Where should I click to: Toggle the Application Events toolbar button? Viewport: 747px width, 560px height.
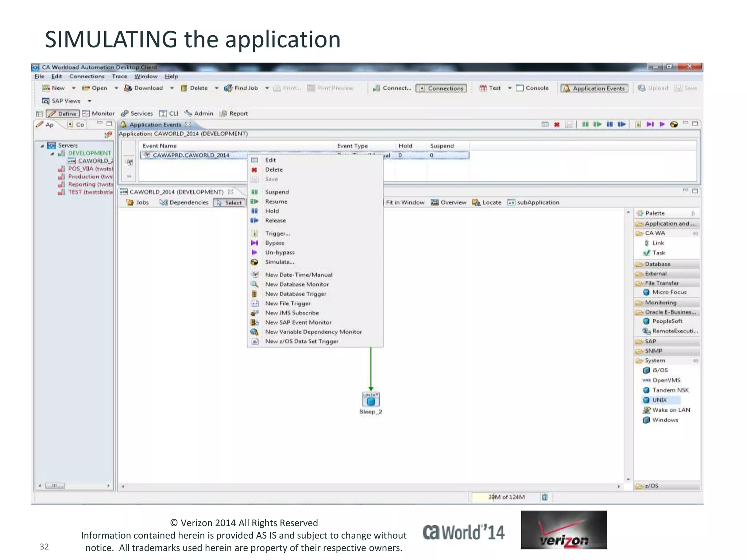(x=594, y=88)
